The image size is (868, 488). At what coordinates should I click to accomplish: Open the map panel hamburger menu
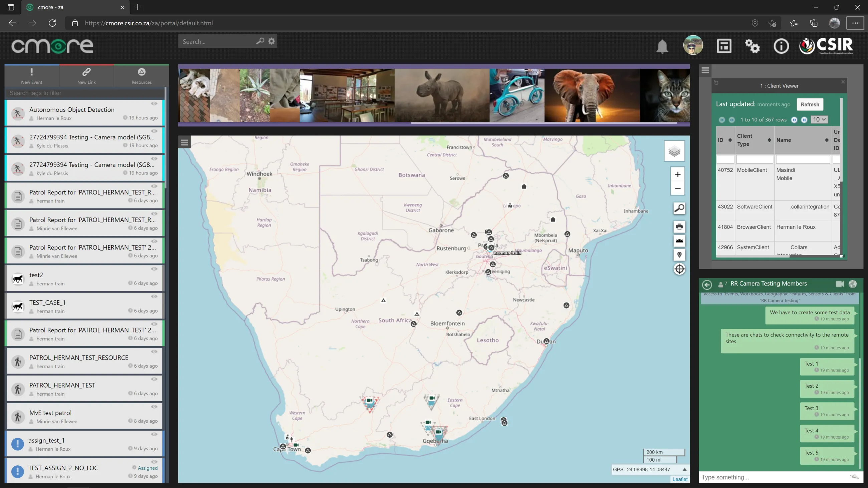(184, 142)
